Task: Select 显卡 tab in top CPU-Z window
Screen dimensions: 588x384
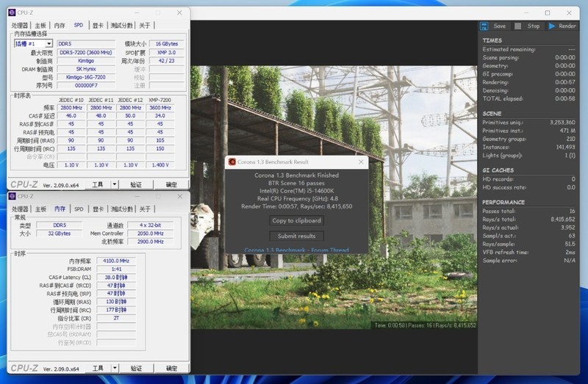Action: (x=98, y=25)
